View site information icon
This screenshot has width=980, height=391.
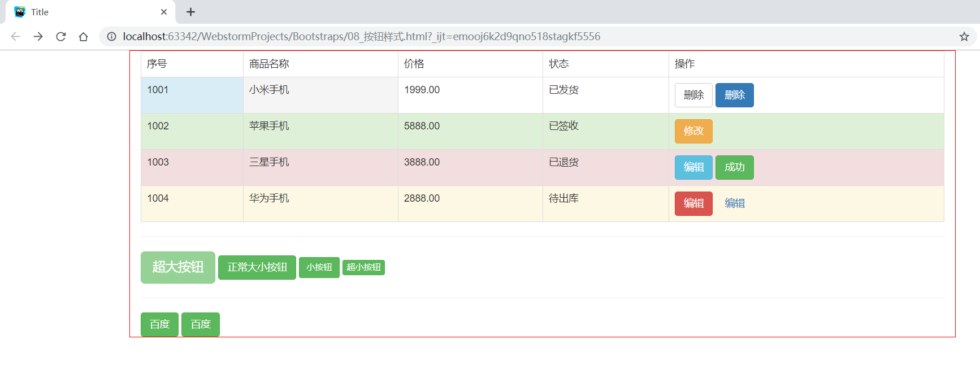(x=112, y=37)
